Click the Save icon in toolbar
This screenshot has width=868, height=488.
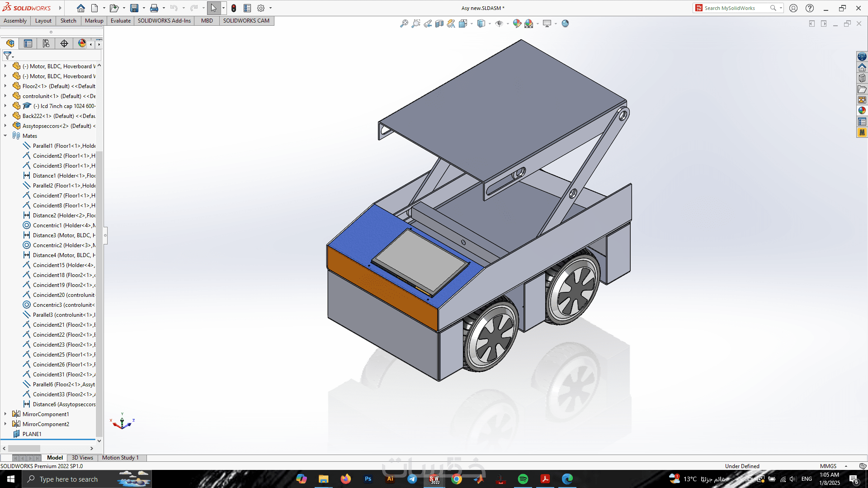(x=134, y=8)
